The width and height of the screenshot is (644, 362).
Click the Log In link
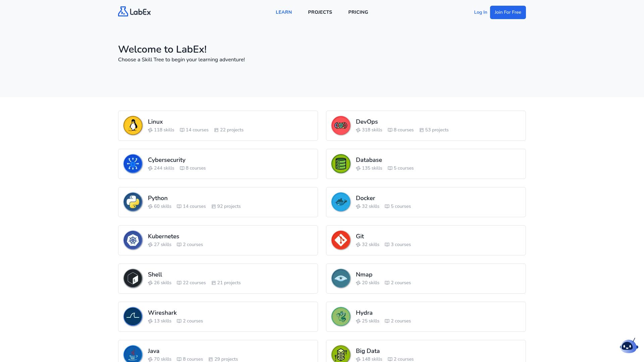(480, 12)
